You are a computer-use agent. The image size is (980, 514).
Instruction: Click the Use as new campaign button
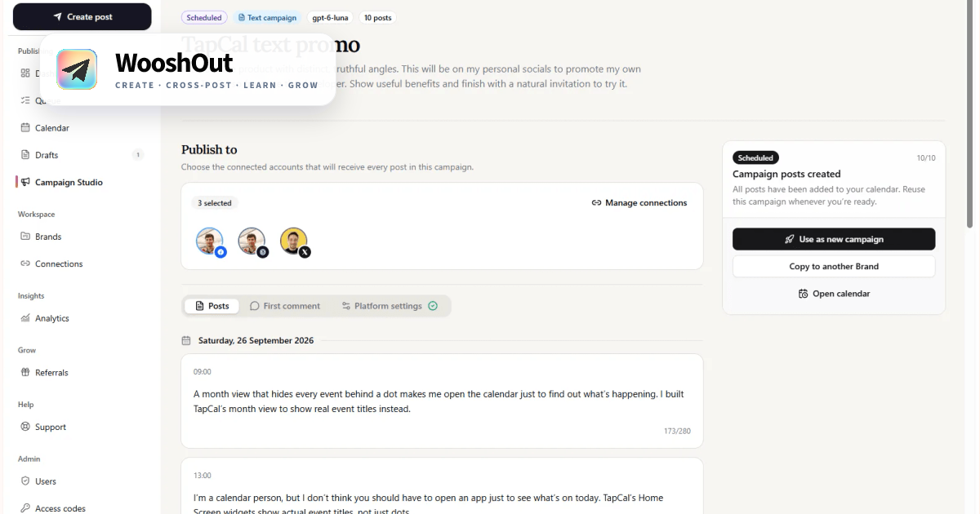[x=834, y=239]
